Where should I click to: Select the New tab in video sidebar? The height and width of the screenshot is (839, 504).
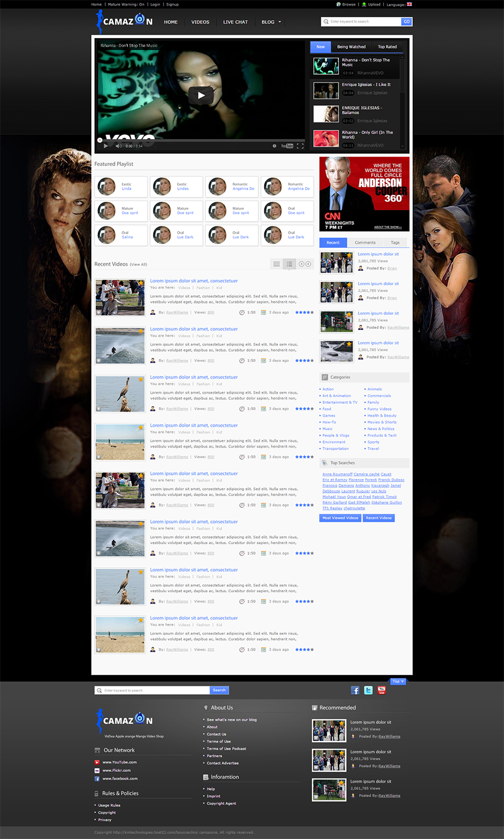[321, 46]
